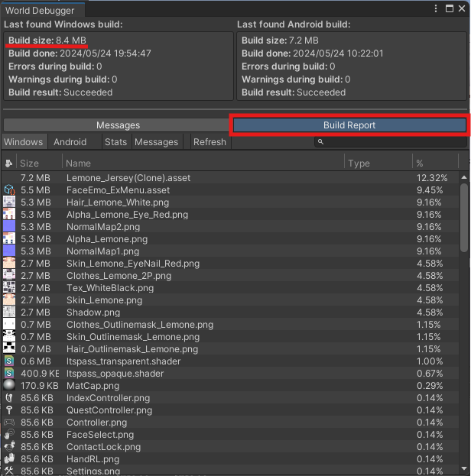Select the Lemone_Jersey(Clone).asset row
This screenshot has width=471, height=476.
pos(230,178)
